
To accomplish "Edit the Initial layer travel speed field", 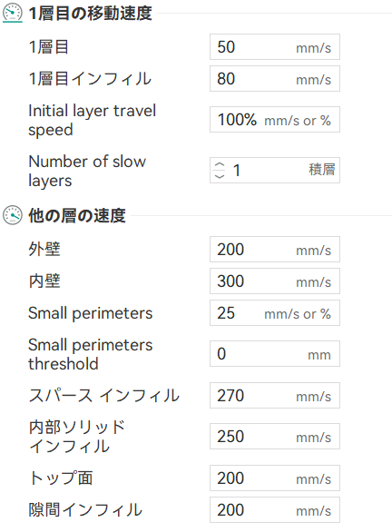I will (x=275, y=120).
